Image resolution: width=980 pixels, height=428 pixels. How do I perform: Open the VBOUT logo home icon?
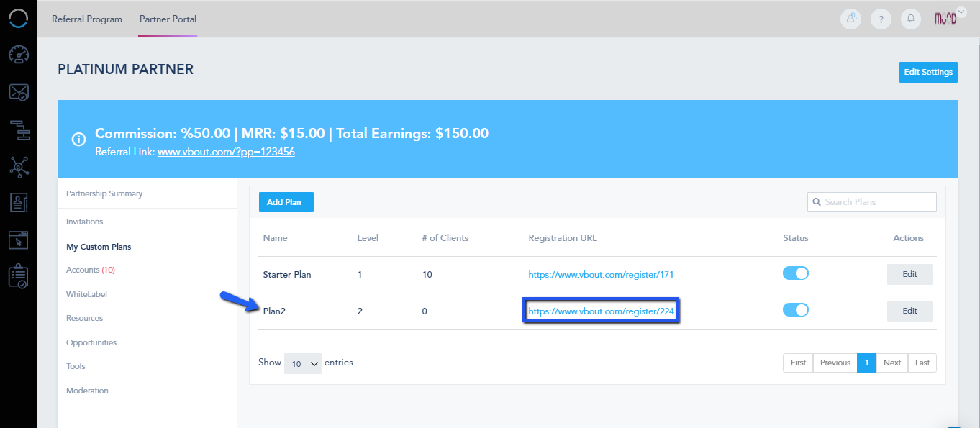click(x=18, y=19)
